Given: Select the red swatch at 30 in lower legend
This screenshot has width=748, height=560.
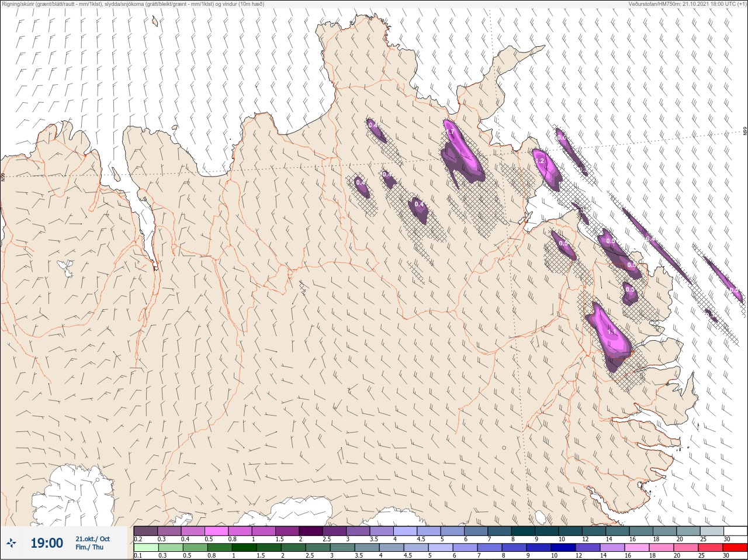Looking at the screenshot, I should 735,548.
